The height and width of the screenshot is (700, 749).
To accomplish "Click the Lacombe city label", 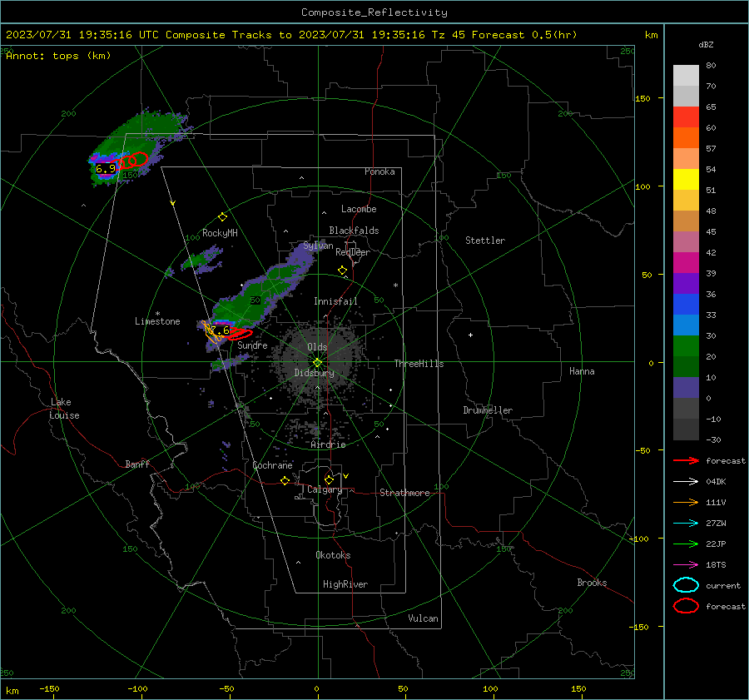I will point(359,209).
